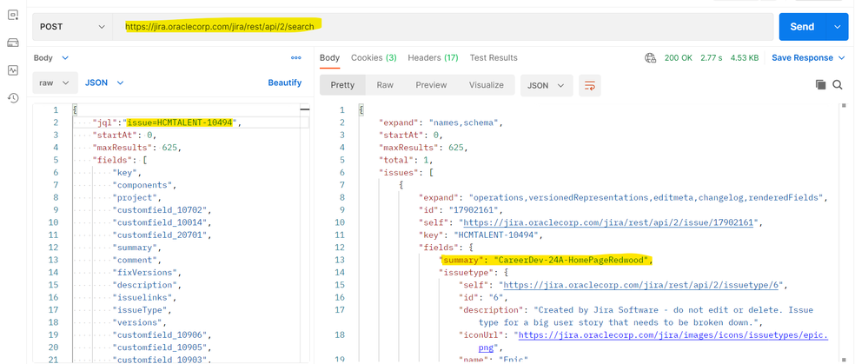Switch to the Test Results tab

point(494,57)
